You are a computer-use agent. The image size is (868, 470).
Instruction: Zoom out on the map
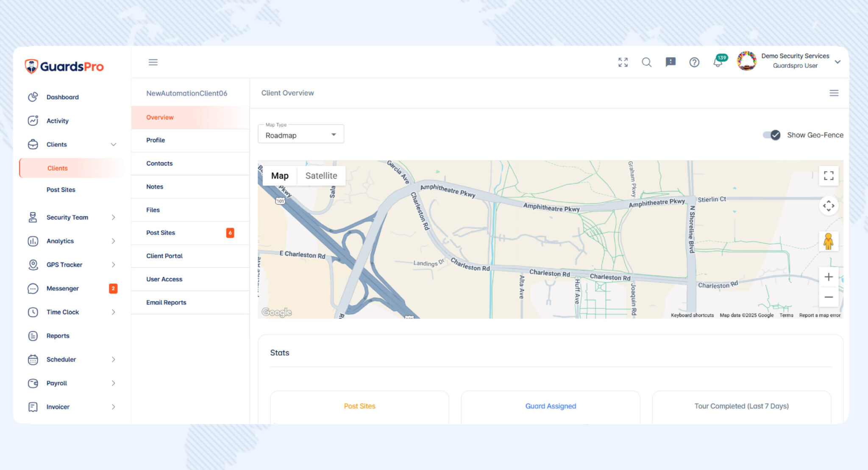coord(829,297)
